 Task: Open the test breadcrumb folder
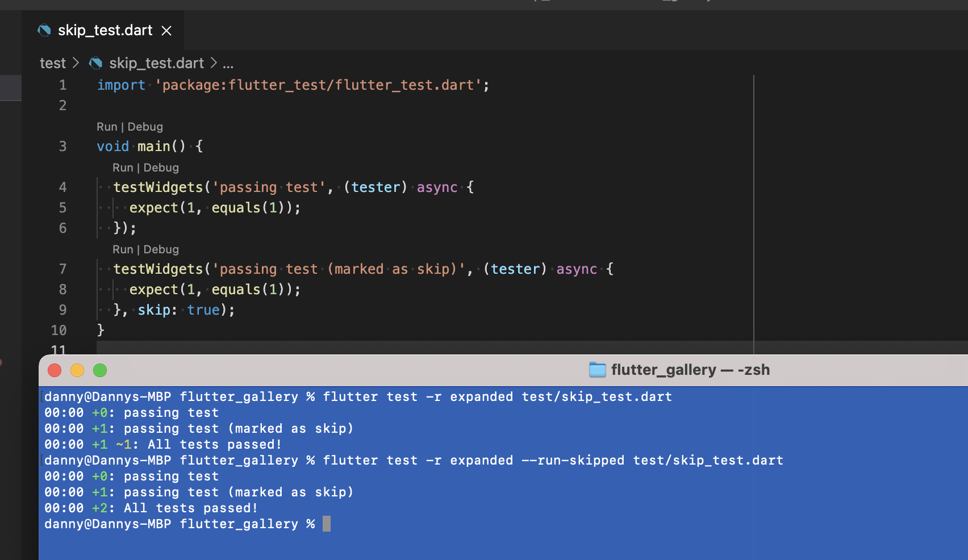point(53,63)
